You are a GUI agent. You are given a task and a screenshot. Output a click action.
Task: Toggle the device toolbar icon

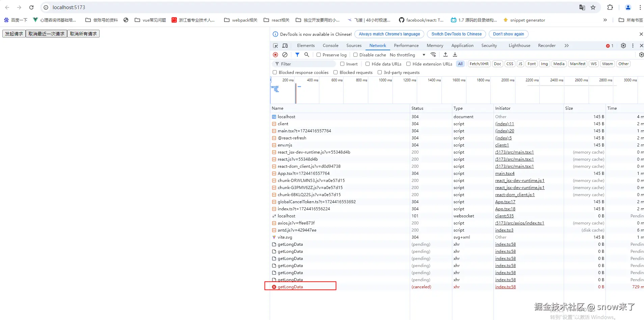(x=285, y=46)
